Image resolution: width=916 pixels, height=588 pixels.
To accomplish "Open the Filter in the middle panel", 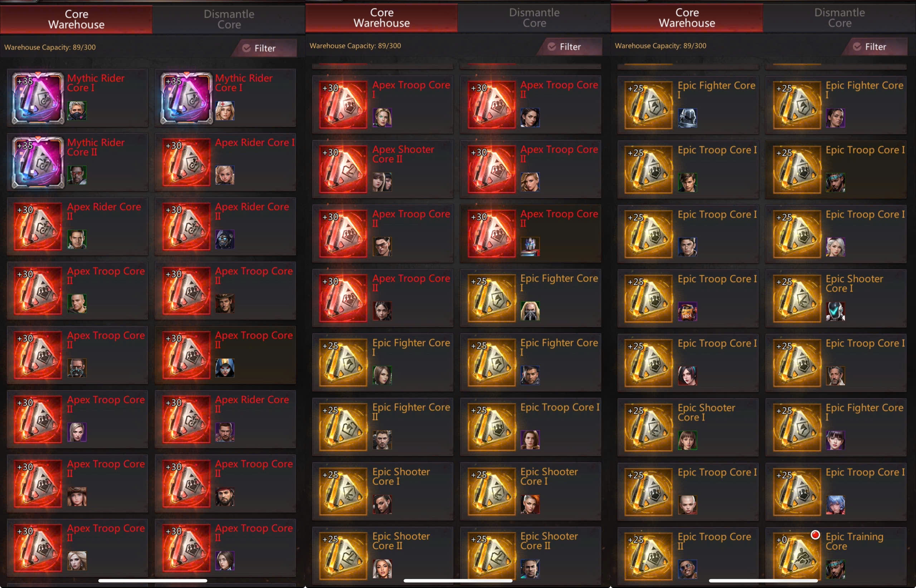I will [570, 46].
